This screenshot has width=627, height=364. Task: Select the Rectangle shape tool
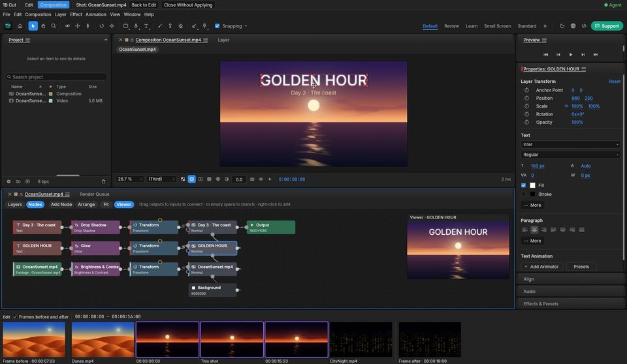tap(125, 26)
